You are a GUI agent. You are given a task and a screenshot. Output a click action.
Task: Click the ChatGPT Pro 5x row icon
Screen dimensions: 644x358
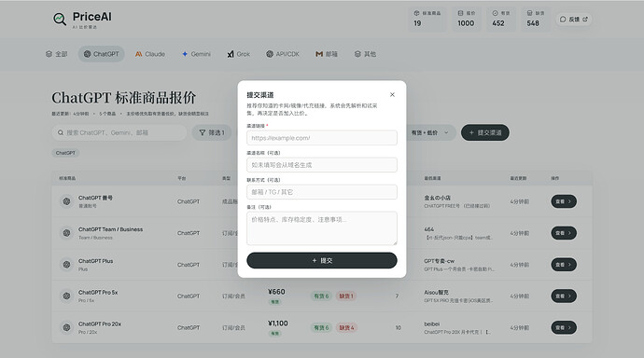coord(66,296)
